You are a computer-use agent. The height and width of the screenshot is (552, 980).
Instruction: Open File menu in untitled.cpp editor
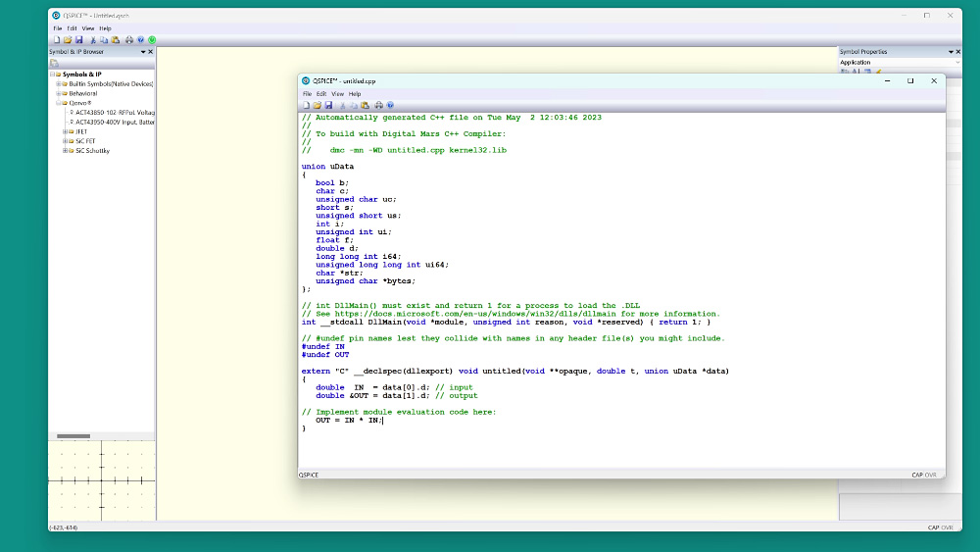point(307,94)
